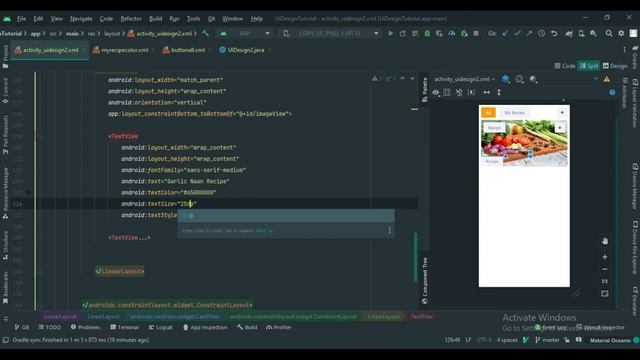This screenshot has height=360, width=640.
Task: Expand the folded TextView block
Action: pyautogui.click(x=129, y=238)
